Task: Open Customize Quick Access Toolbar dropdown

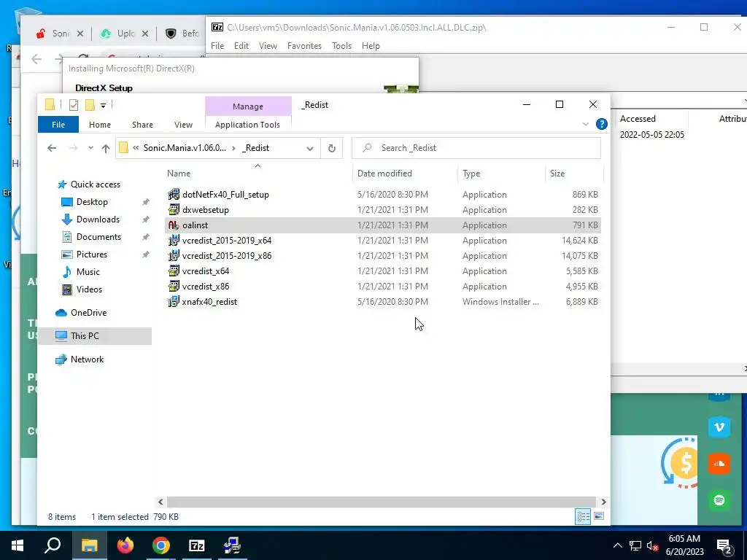Action: click(x=103, y=105)
